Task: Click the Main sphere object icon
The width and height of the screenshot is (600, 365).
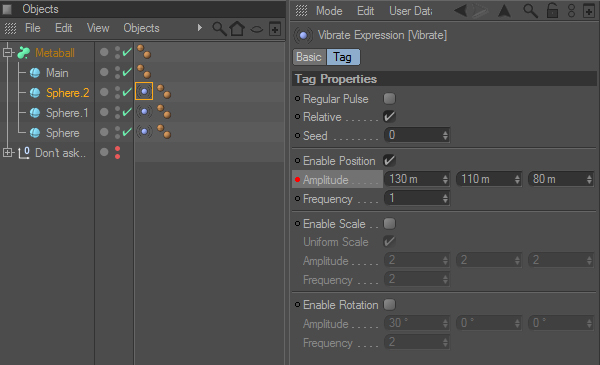Action: [x=35, y=73]
